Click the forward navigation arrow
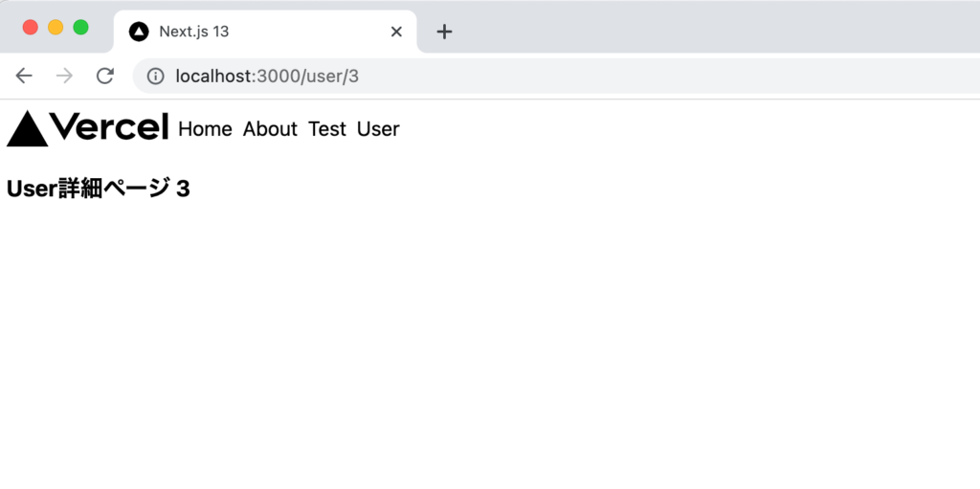 pos(64,77)
